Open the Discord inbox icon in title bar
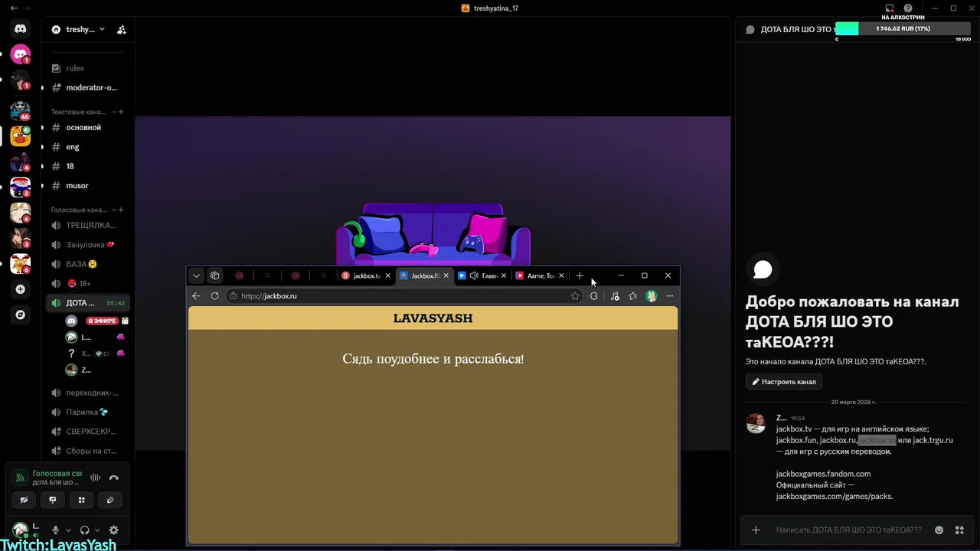This screenshot has height=551, width=980. pyautogui.click(x=890, y=8)
